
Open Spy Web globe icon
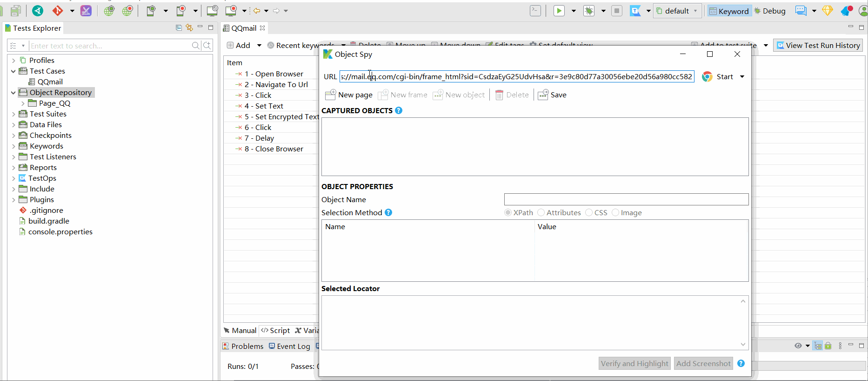(109, 11)
